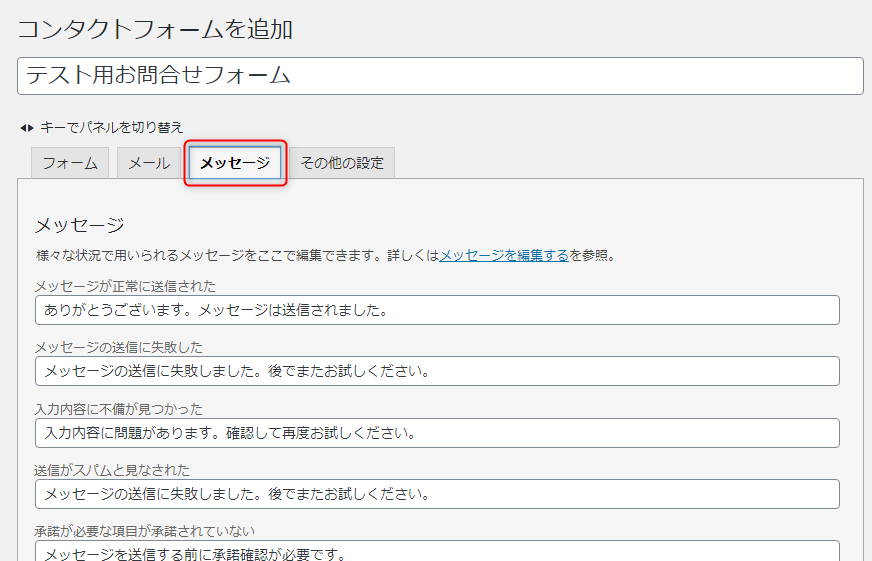Click the label 送信がスパムと見なされた
This screenshot has height=561, width=872.
click(112, 470)
